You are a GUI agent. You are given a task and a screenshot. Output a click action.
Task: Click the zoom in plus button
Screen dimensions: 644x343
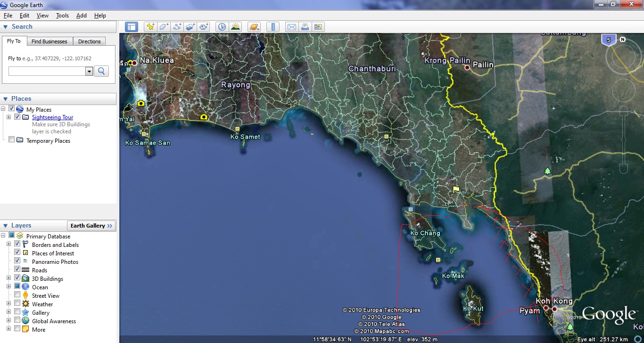click(623, 111)
